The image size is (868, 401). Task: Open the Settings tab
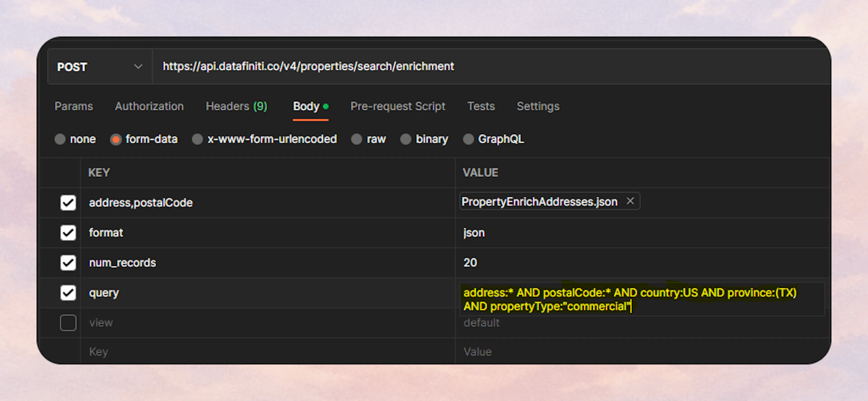point(538,106)
